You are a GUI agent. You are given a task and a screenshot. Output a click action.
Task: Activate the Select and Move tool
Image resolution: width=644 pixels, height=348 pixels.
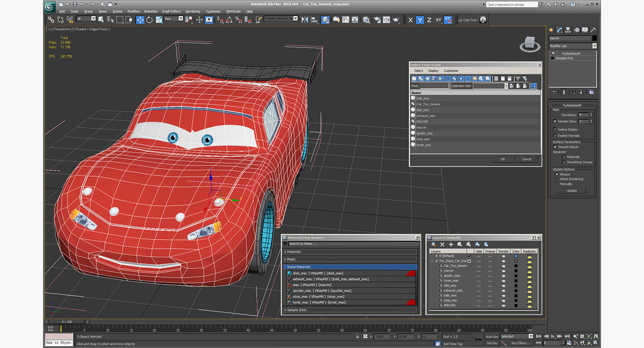tap(140, 20)
